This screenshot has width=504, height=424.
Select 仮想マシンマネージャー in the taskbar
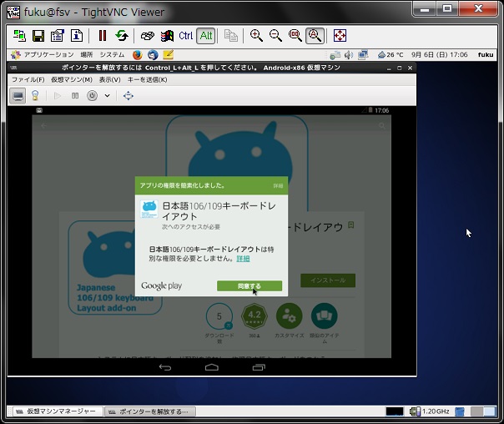(58, 411)
